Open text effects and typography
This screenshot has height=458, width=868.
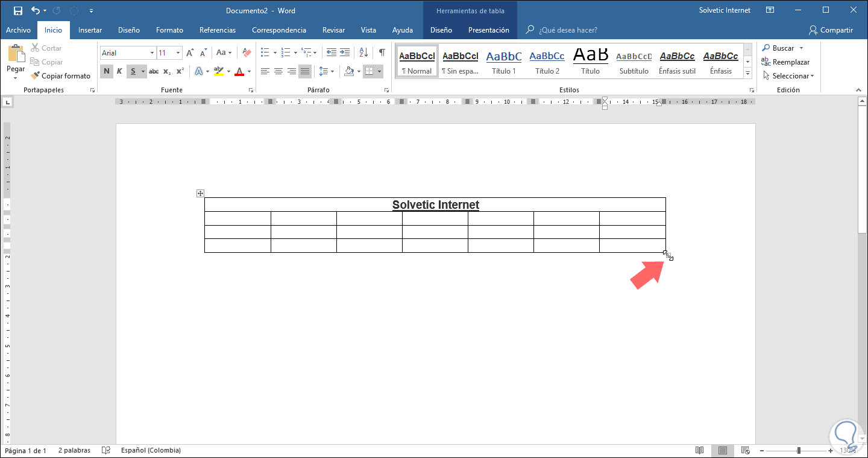pyautogui.click(x=199, y=72)
